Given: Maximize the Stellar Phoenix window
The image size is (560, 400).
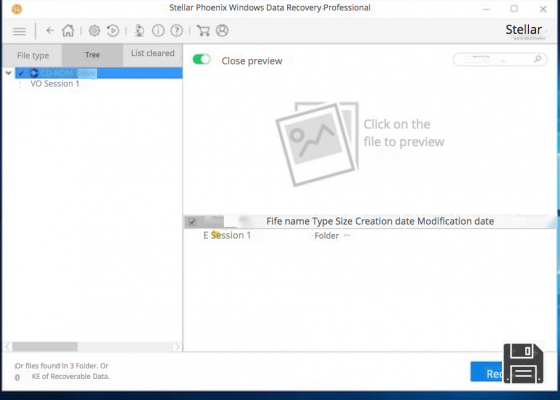Looking at the screenshot, I should click(514, 9).
